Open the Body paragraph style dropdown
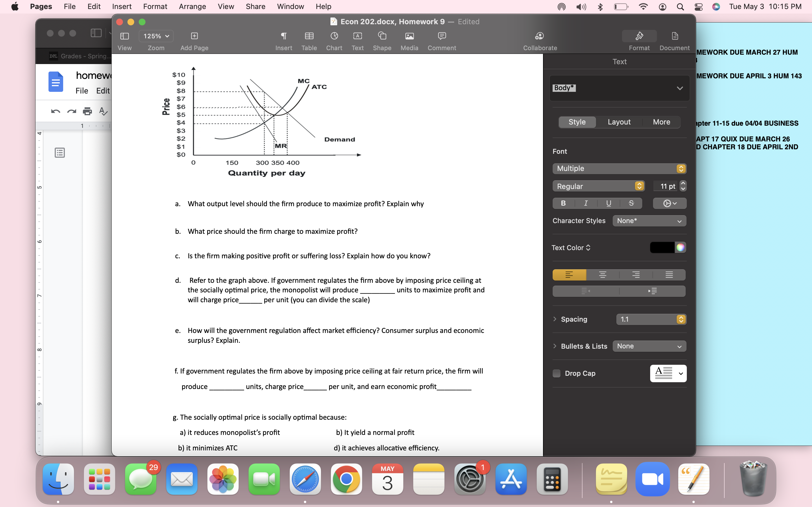812x507 pixels. pyautogui.click(x=619, y=88)
